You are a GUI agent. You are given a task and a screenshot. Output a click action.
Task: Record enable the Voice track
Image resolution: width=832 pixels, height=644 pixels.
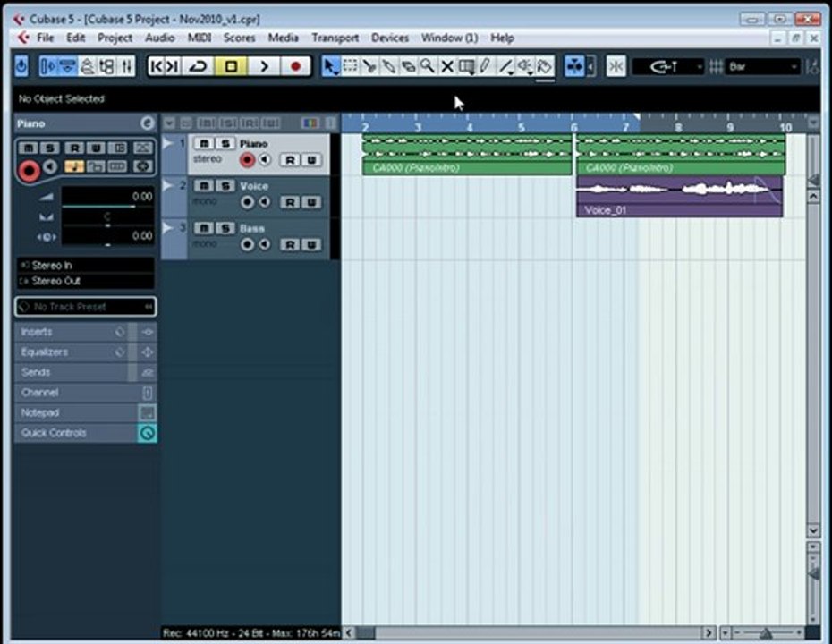click(247, 202)
